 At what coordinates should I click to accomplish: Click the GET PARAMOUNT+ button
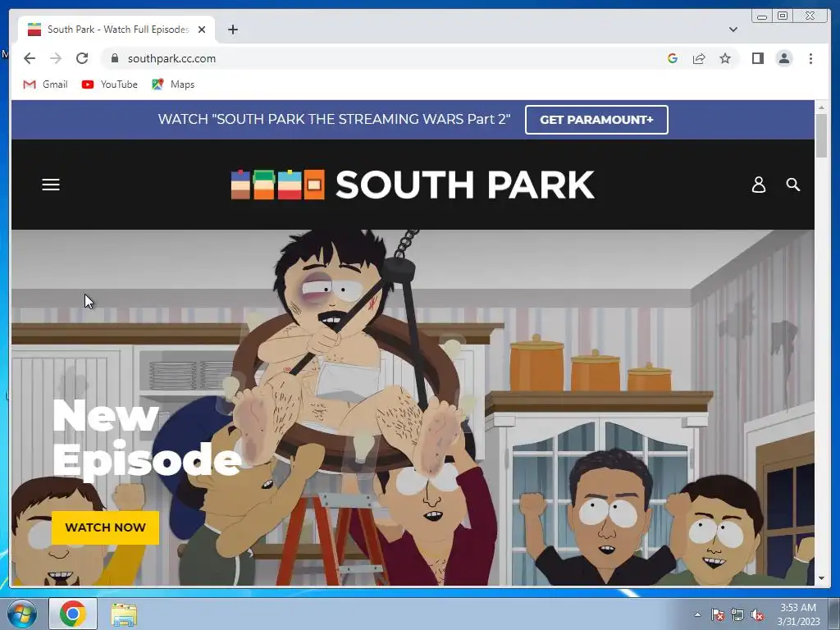coord(596,120)
